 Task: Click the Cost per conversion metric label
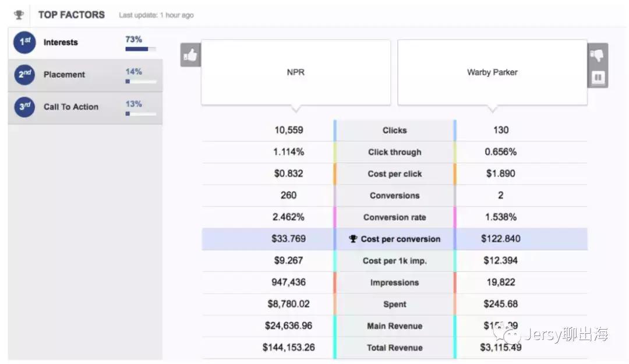pos(400,239)
